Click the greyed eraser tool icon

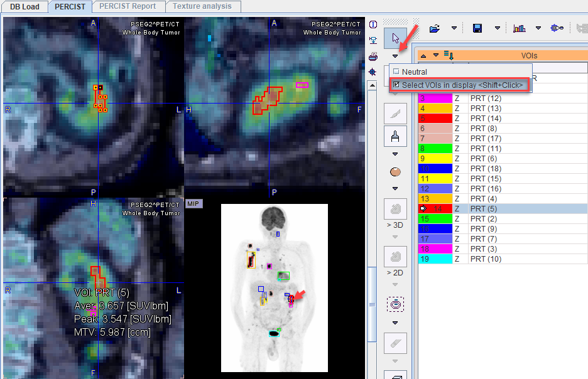tap(395, 343)
